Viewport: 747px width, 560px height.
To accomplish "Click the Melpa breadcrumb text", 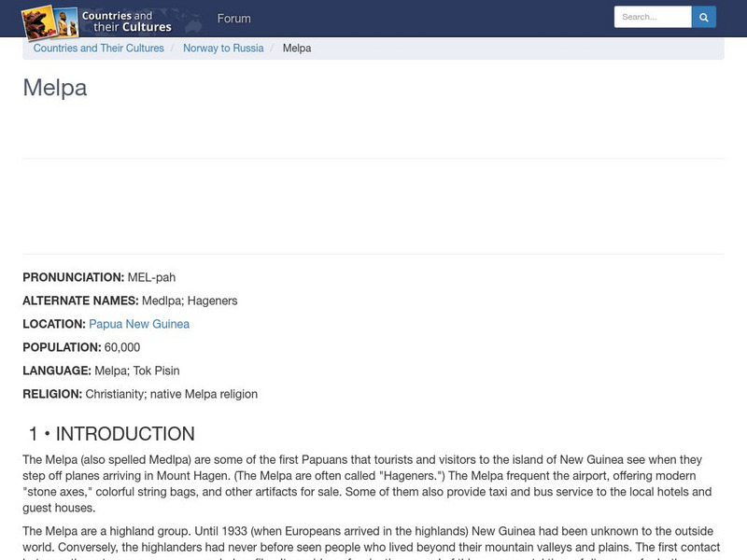I will [x=297, y=49].
